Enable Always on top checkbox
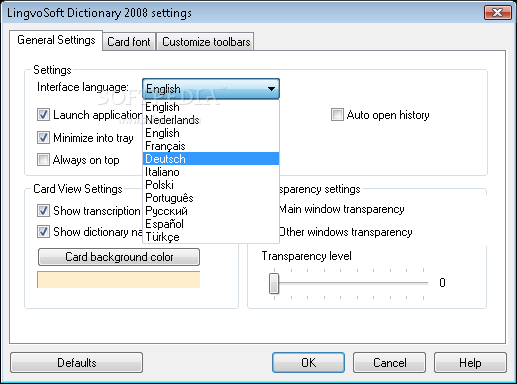 click(x=43, y=160)
